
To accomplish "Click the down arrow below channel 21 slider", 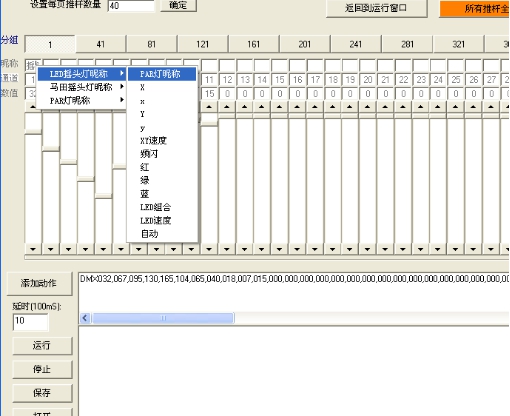I will [x=385, y=249].
